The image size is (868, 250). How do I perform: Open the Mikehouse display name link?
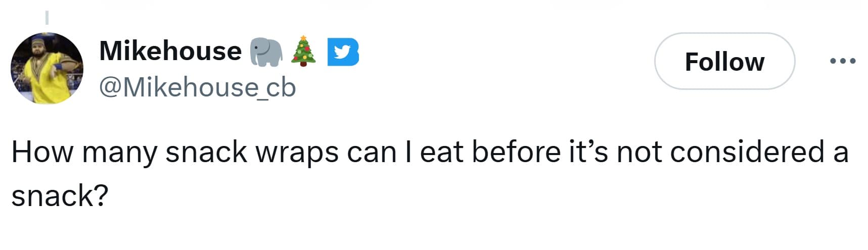[170, 51]
